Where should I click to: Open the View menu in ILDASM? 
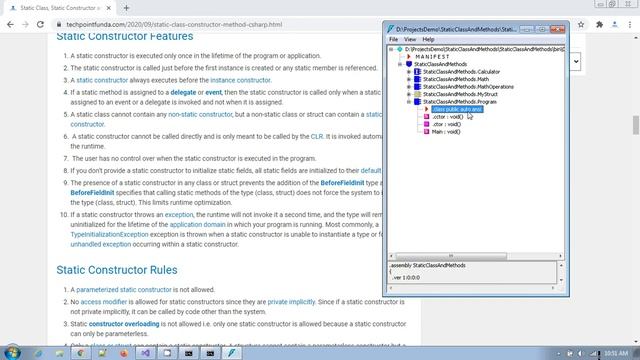pos(410,40)
